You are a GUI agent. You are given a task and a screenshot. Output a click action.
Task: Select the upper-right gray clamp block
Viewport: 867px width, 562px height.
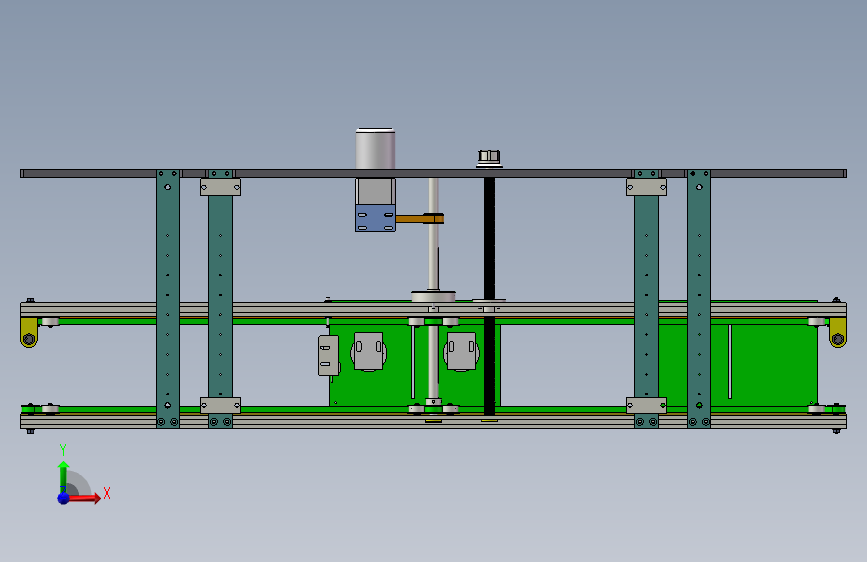click(x=646, y=187)
